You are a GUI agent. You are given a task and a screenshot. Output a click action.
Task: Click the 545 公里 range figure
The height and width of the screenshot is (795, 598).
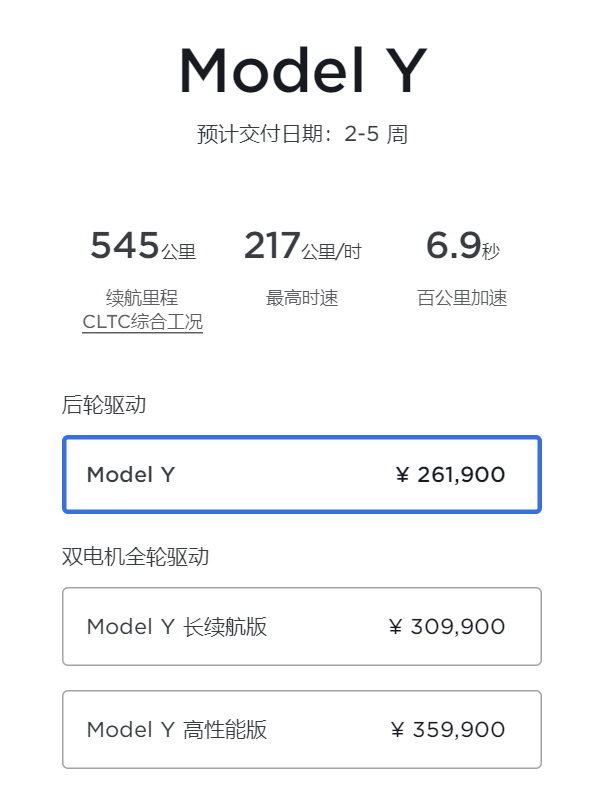[143, 246]
